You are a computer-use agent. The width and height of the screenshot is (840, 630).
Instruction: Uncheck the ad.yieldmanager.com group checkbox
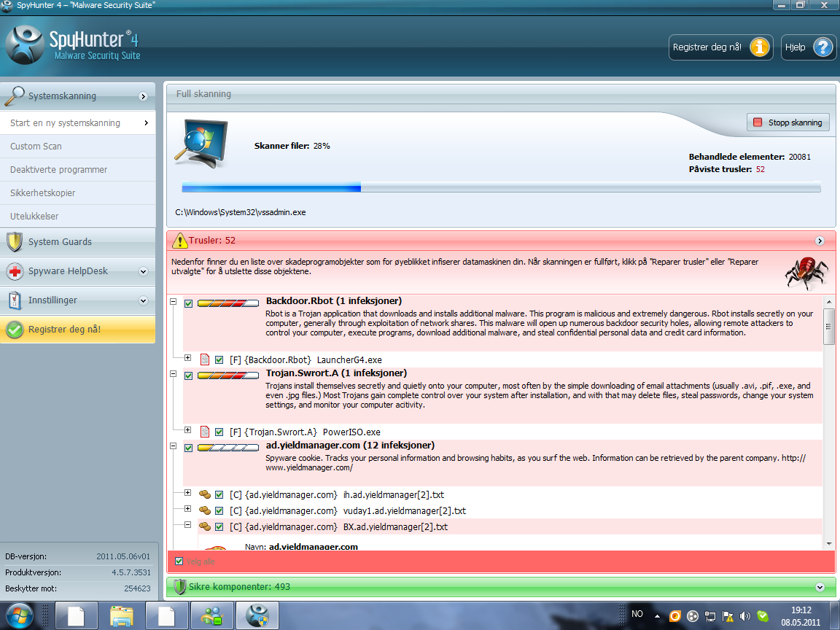click(x=189, y=448)
